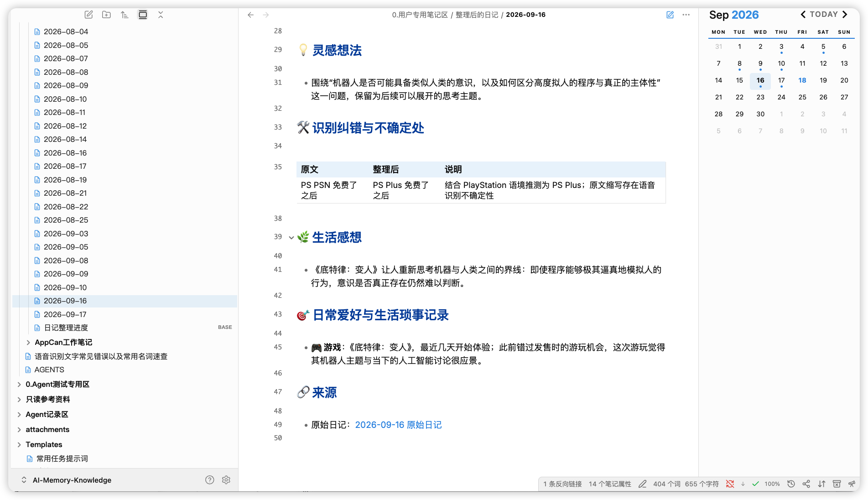Click the pencil edit-mode status icon
Image resolution: width=868 pixels, height=500 pixels.
pyautogui.click(x=642, y=484)
